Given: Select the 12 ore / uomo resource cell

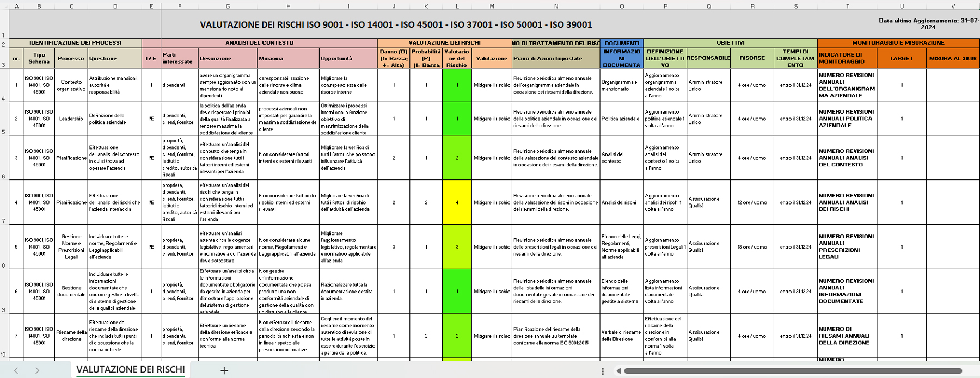Looking at the screenshot, I should pos(752,202).
